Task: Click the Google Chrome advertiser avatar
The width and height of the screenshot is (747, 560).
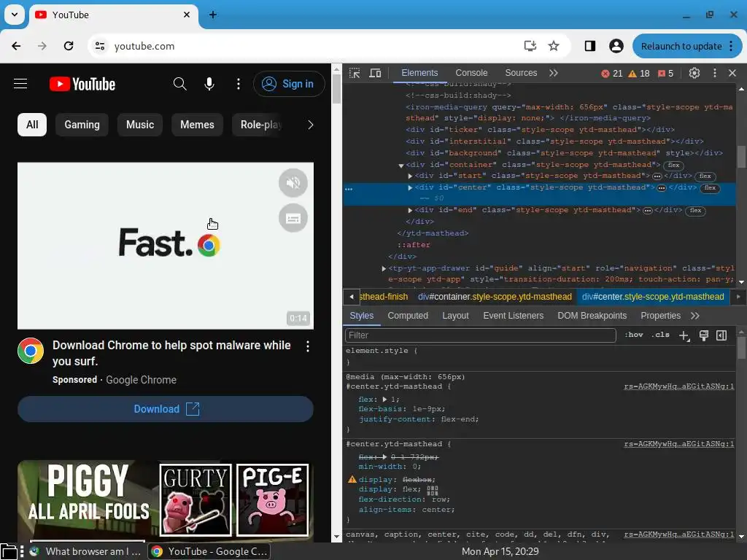Action: point(31,351)
